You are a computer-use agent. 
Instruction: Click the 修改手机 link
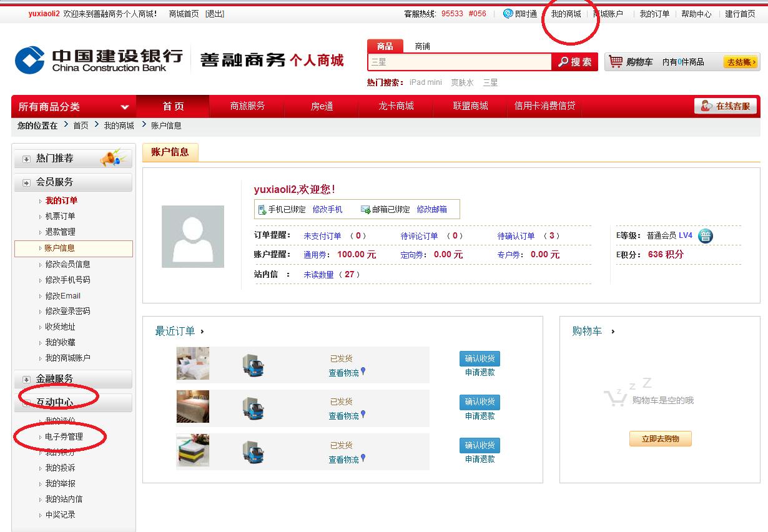(327, 210)
